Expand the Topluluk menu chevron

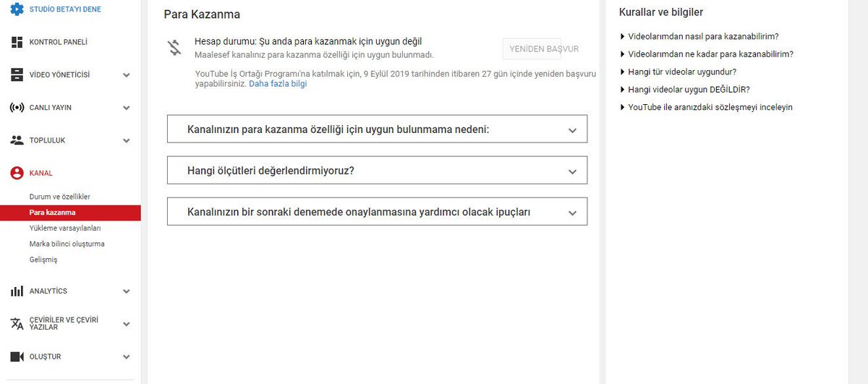coord(127,140)
